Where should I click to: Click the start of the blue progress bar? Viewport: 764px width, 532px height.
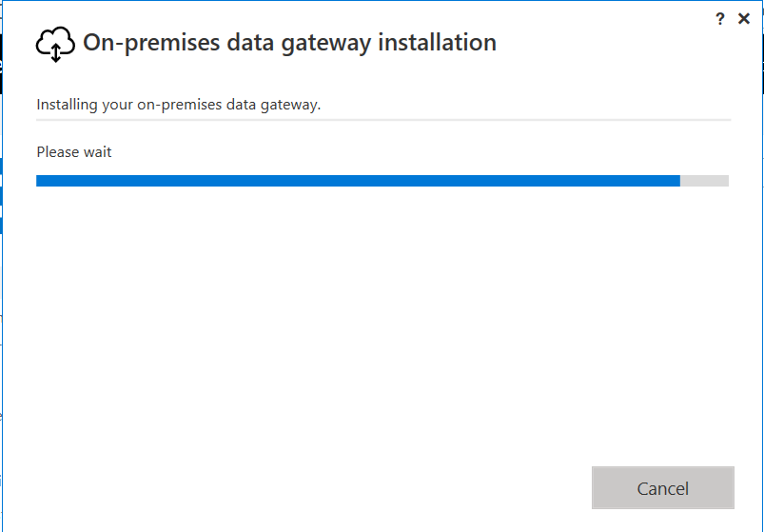click(x=38, y=181)
